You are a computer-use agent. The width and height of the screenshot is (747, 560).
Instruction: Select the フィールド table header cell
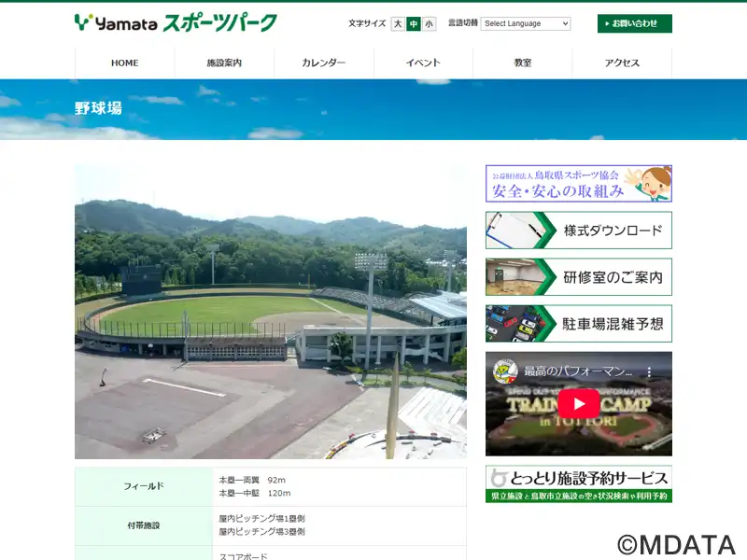144,486
